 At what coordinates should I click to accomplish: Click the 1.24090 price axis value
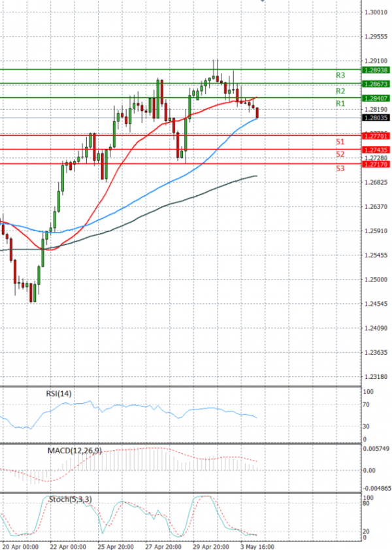click(x=376, y=328)
